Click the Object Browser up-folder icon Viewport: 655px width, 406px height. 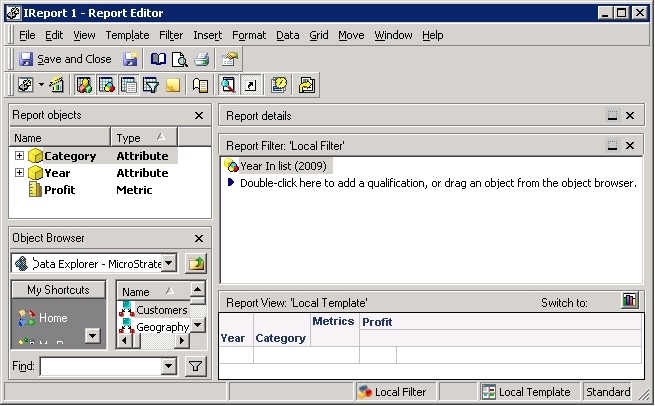(x=196, y=263)
